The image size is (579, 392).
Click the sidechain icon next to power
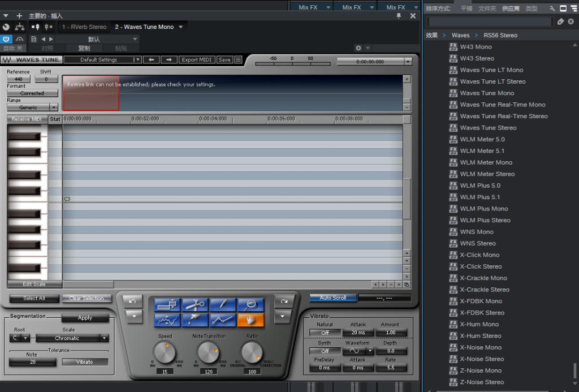20,39
